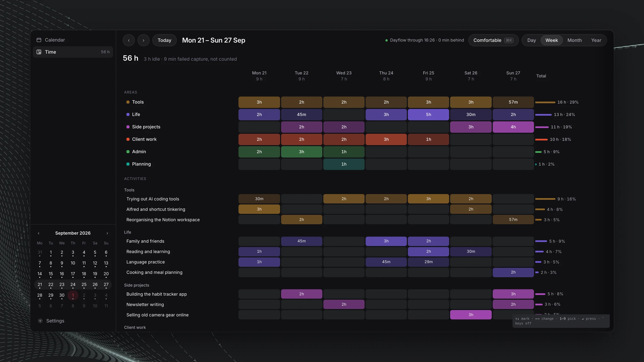Image resolution: width=644 pixels, height=362 pixels.
Task: Click 'Trying out AI coding tools' activity
Action: tap(153, 199)
